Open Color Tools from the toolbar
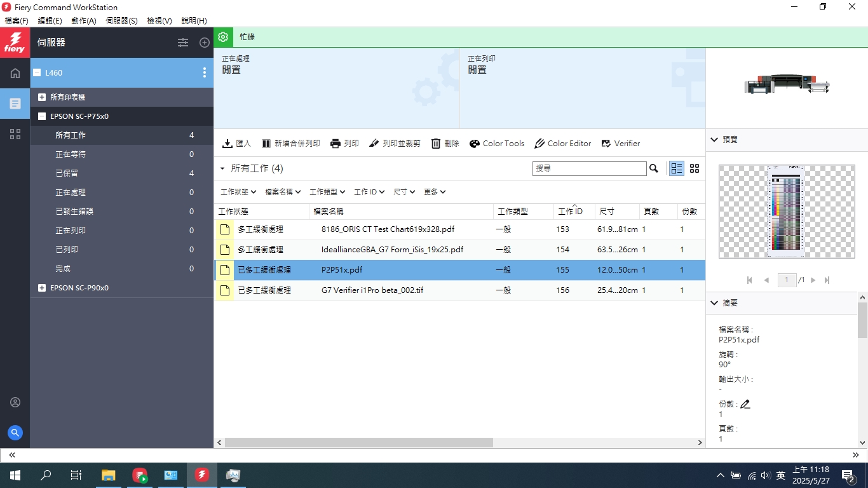Image resolution: width=868 pixels, height=488 pixels. point(497,144)
